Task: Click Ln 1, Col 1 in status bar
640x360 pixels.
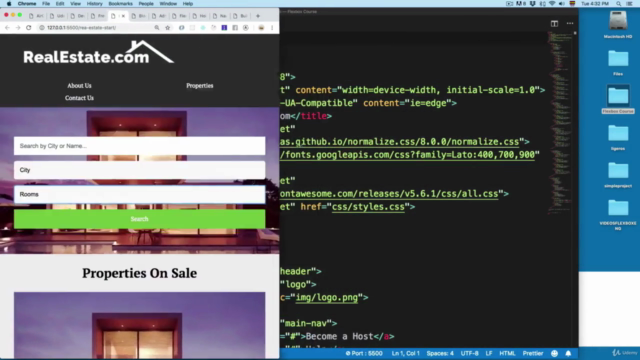Action: coord(405,353)
